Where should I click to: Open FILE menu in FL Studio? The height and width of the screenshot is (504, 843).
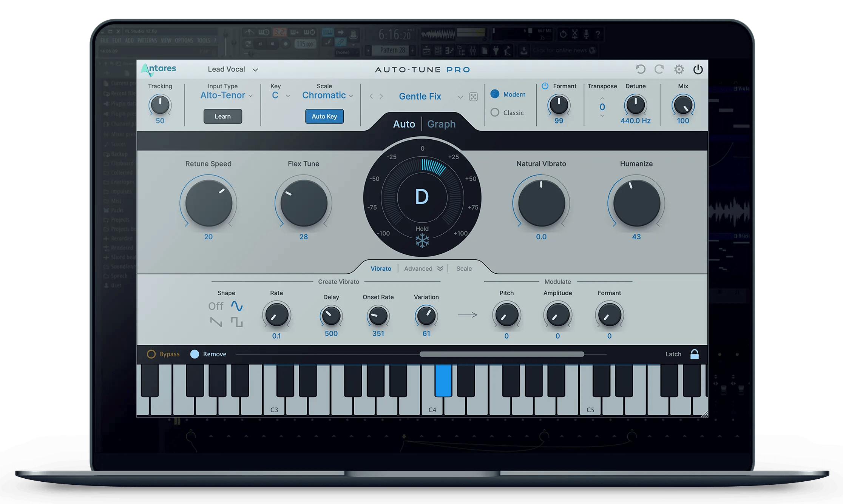point(105,40)
